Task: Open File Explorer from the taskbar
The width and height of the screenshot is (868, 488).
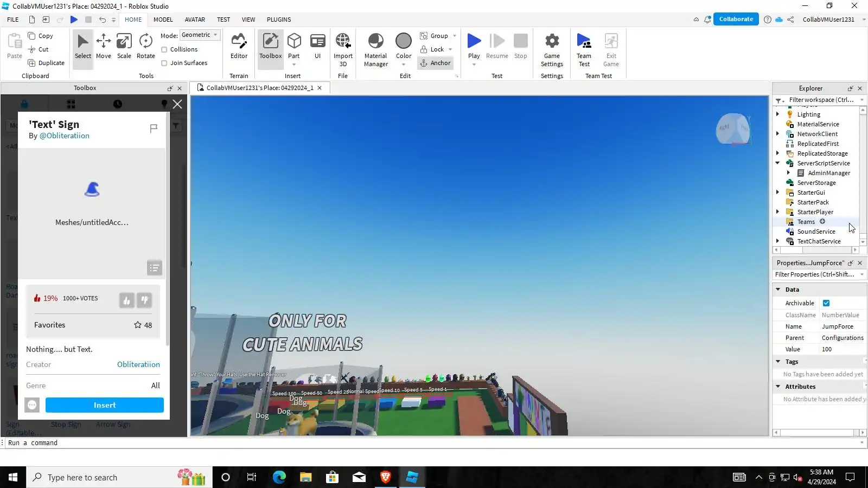Action: point(305,477)
